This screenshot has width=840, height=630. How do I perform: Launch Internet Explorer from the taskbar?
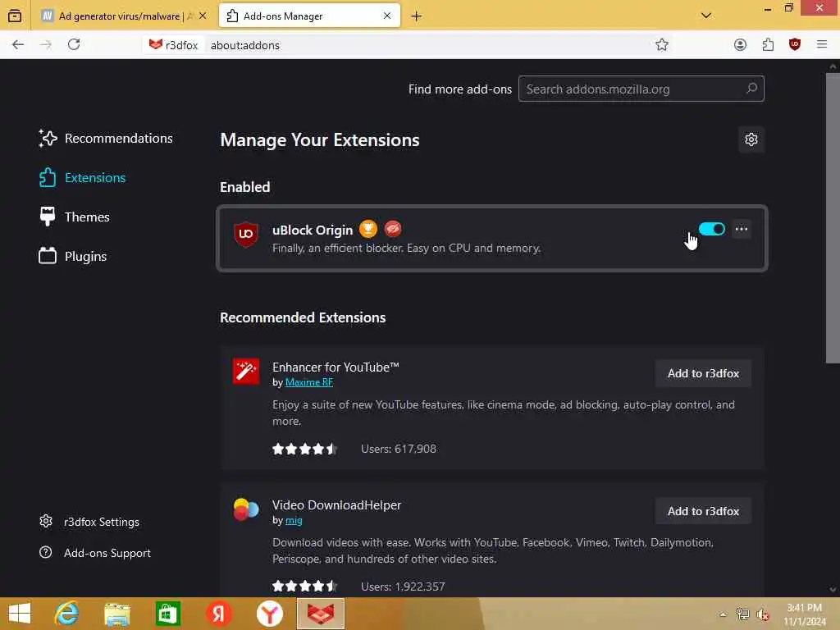[66, 614]
